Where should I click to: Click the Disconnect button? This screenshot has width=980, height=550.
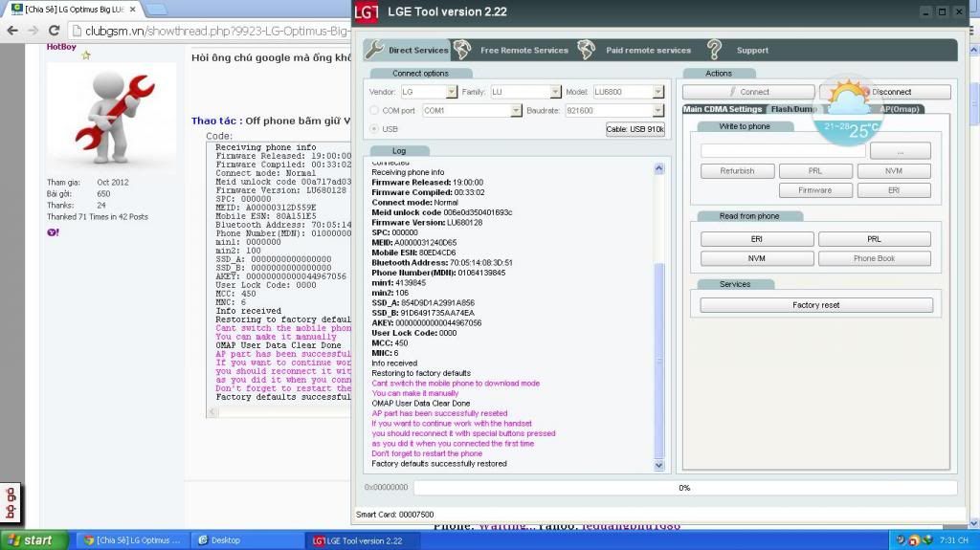click(885, 92)
